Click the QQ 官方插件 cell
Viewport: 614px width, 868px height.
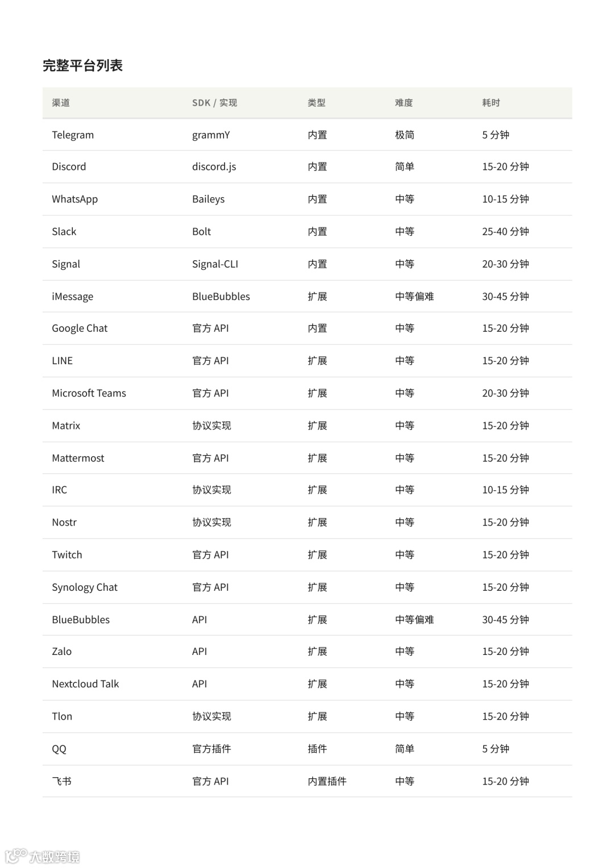coord(211,749)
